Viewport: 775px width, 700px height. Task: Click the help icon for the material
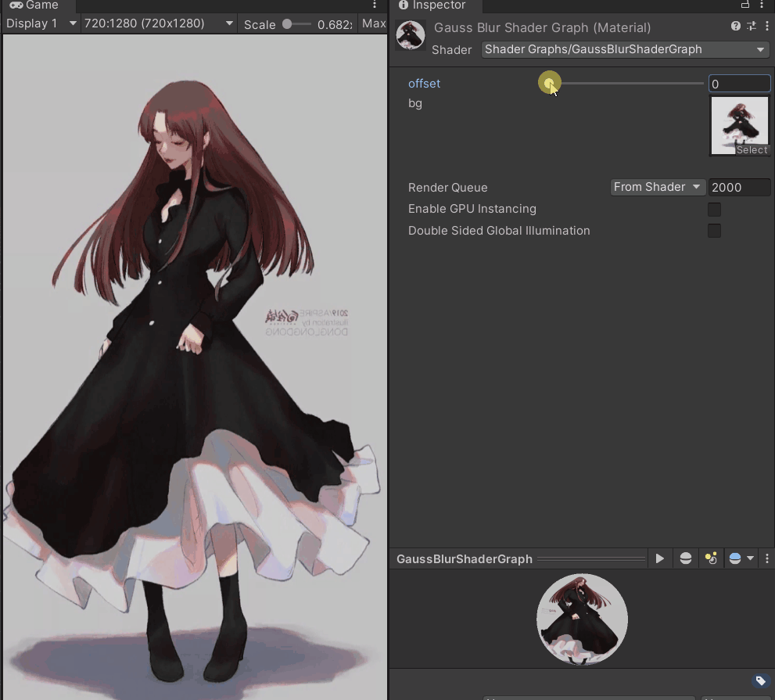(x=734, y=26)
